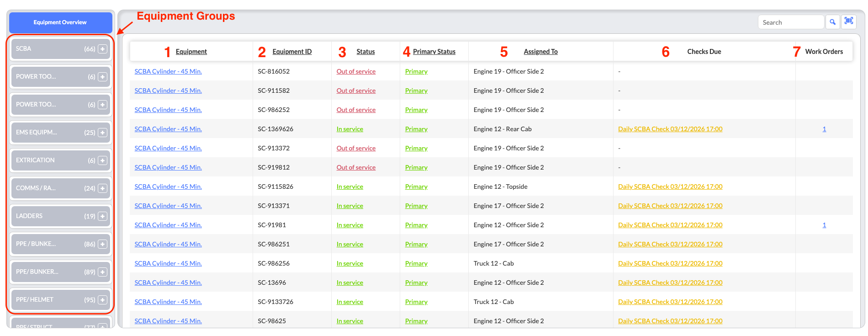868x336 pixels.
Task: Sort by Primary Status column header
Action: pyautogui.click(x=434, y=52)
